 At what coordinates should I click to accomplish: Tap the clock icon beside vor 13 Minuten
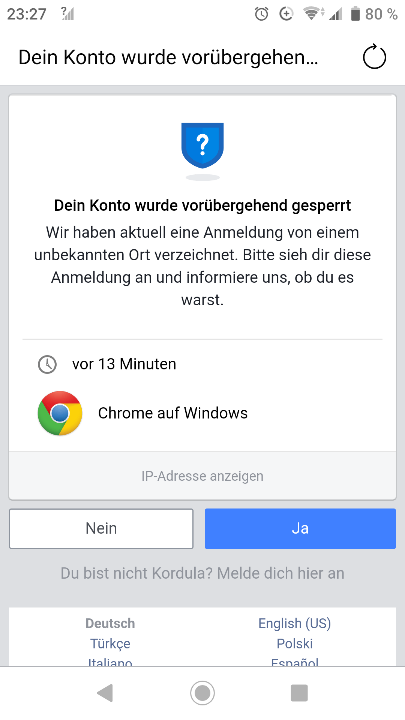pyautogui.click(x=47, y=364)
